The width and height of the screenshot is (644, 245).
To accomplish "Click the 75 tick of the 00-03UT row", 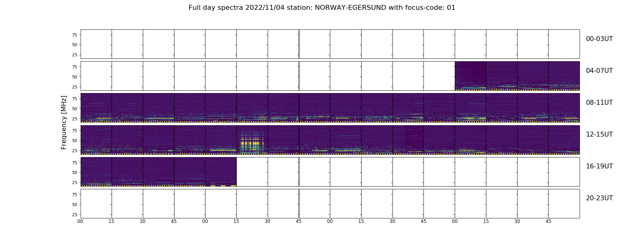I will click(x=75, y=35).
